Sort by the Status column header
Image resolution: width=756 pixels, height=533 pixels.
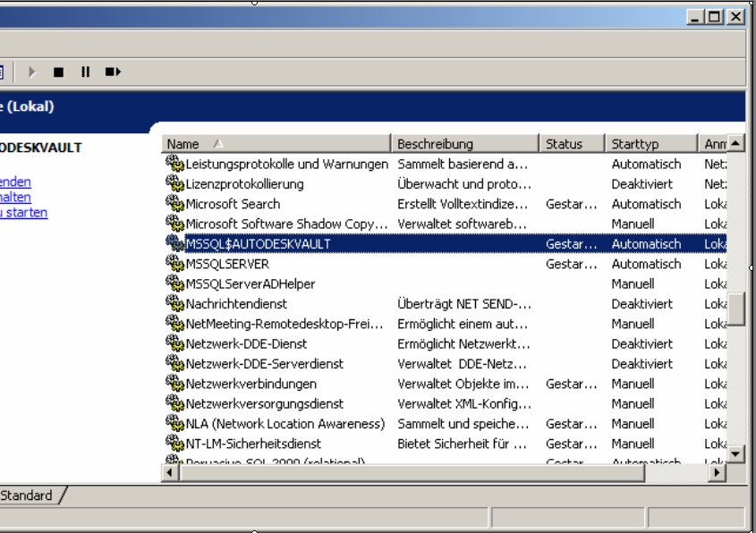572,144
